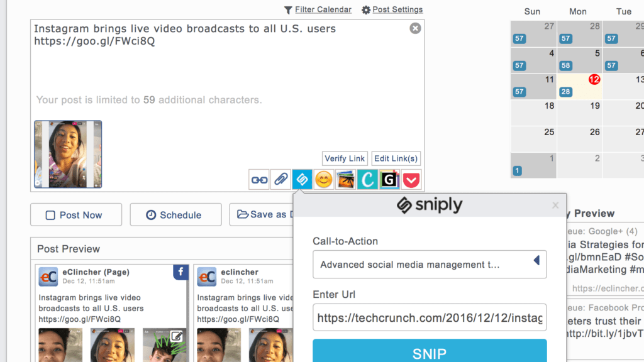The height and width of the screenshot is (362, 644).
Task: Click the Sniply icon in toolbar
Action: tap(303, 180)
